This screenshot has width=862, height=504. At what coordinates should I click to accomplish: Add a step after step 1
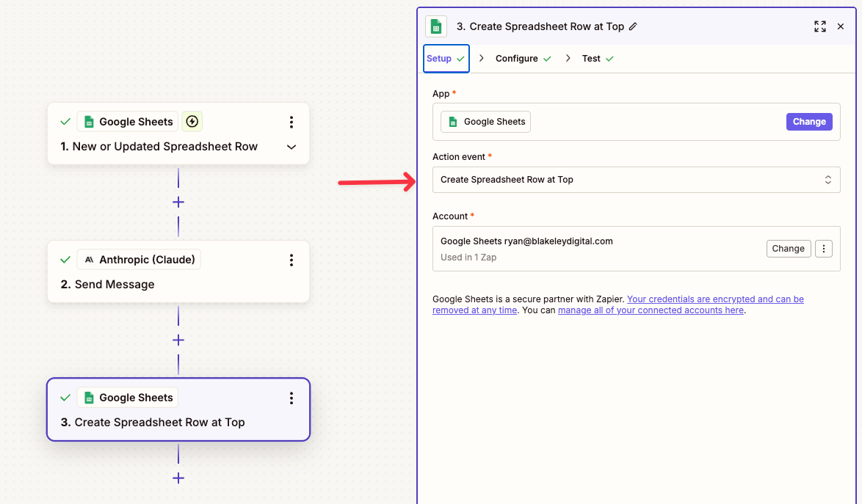click(x=178, y=202)
